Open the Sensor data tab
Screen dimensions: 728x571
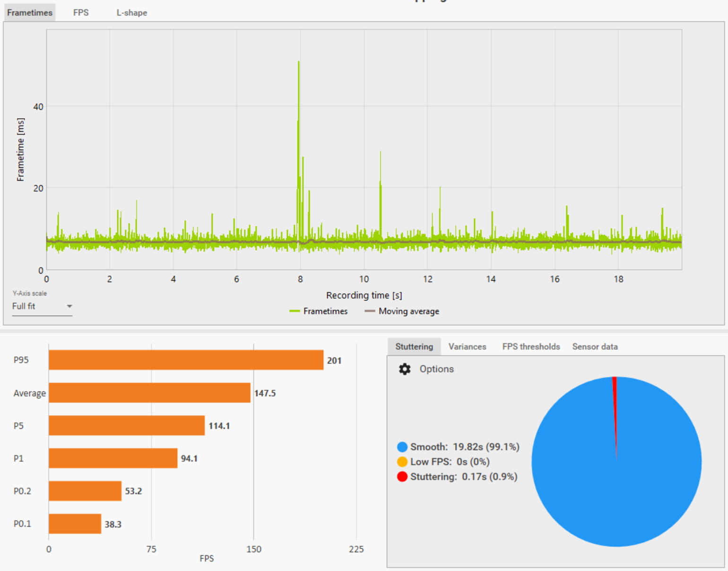(595, 346)
